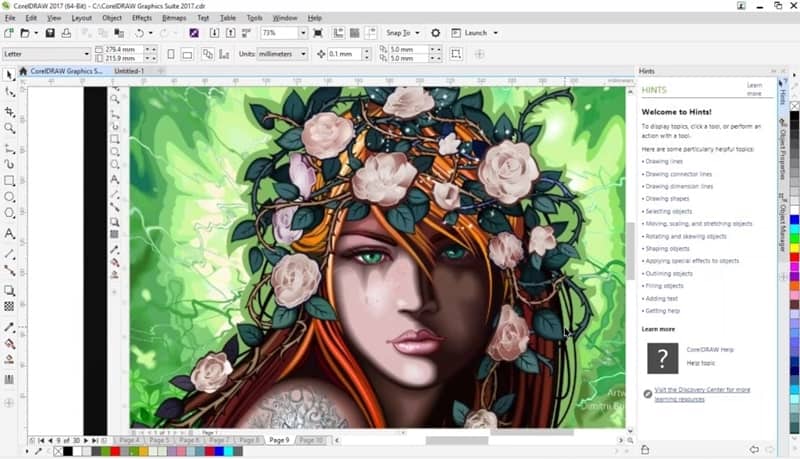
Task: Pick the cyan swatch in bottom palette
Action: point(228,451)
